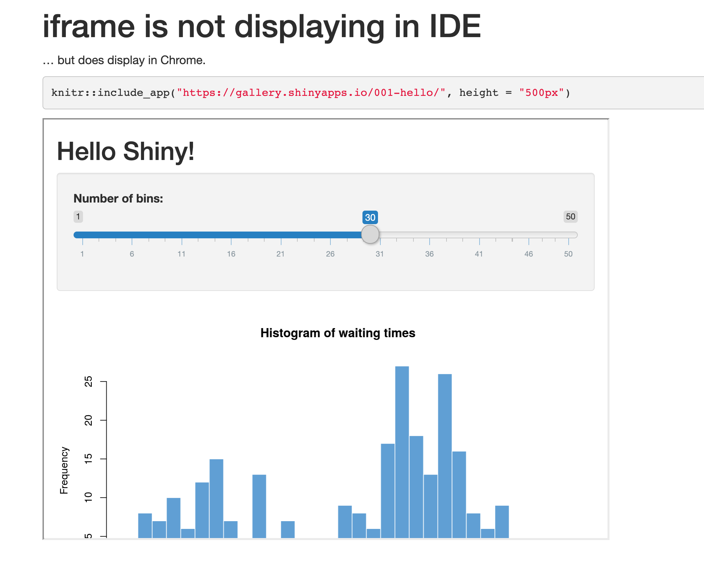Click the blue filled slider bar near tick 11
The image size is (704, 588).
(182, 235)
